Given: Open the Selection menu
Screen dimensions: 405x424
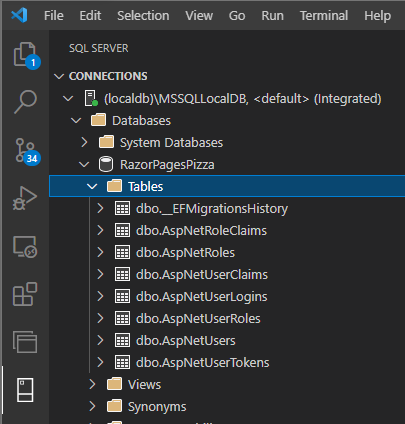Looking at the screenshot, I should click(143, 15).
